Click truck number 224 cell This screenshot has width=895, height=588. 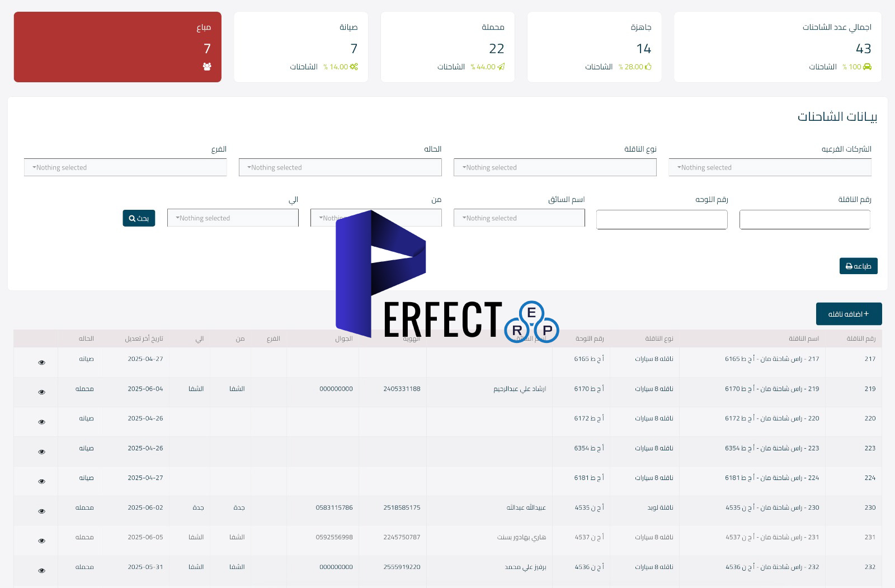point(870,478)
